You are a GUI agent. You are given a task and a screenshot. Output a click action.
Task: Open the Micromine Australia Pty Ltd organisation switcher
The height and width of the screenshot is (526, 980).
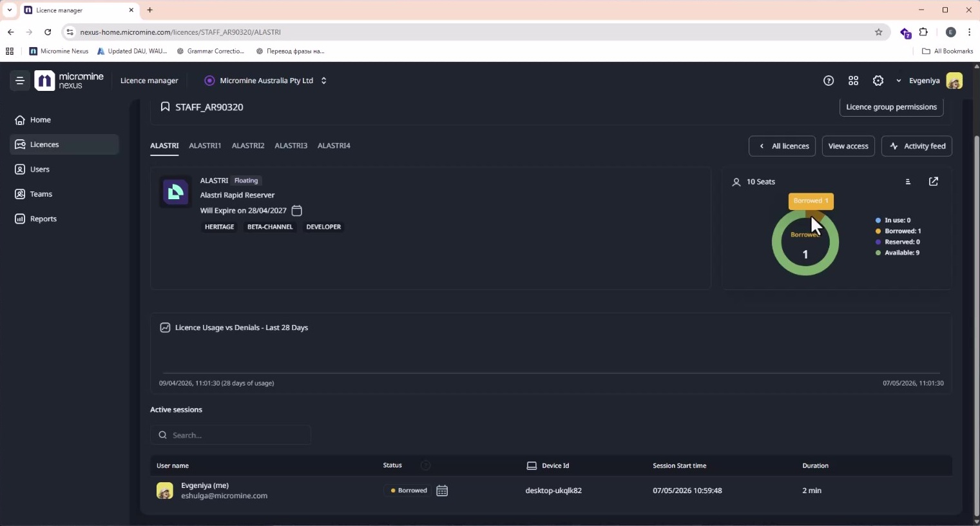coord(265,81)
